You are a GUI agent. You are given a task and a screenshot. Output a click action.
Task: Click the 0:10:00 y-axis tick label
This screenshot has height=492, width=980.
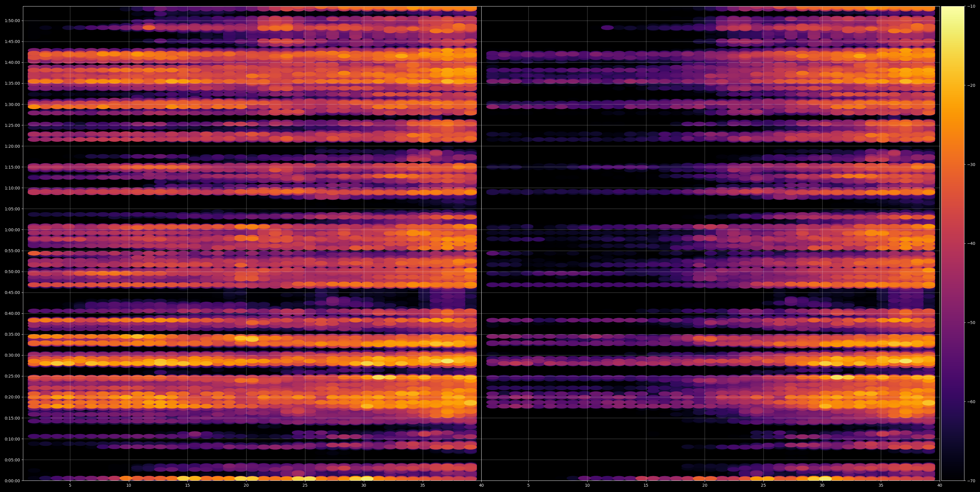click(12, 439)
